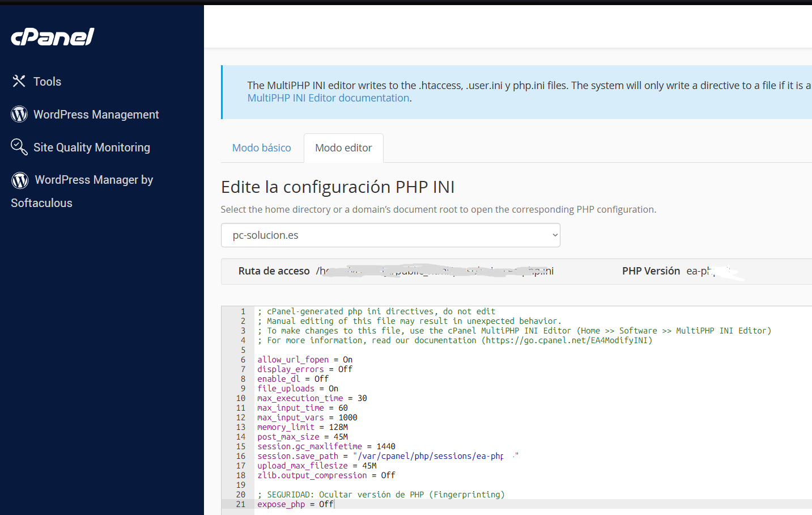Click the 'PHP Versión' label
Image resolution: width=812 pixels, height=515 pixels.
651,271
